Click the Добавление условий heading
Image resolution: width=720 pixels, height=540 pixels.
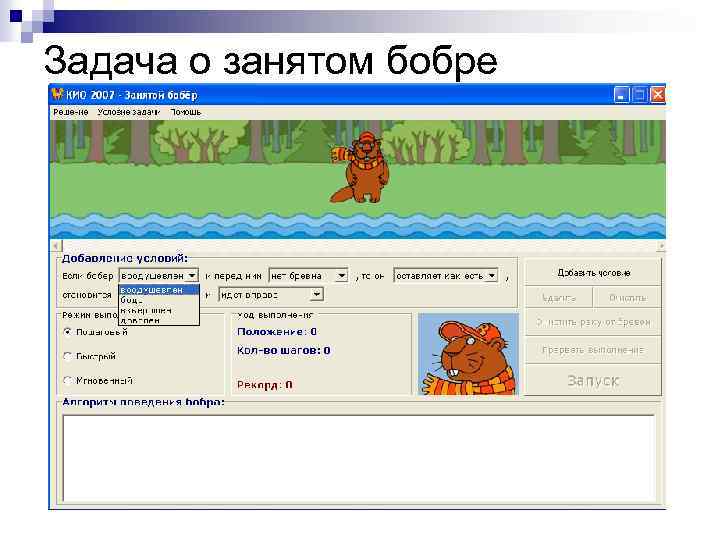pyautogui.click(x=124, y=259)
